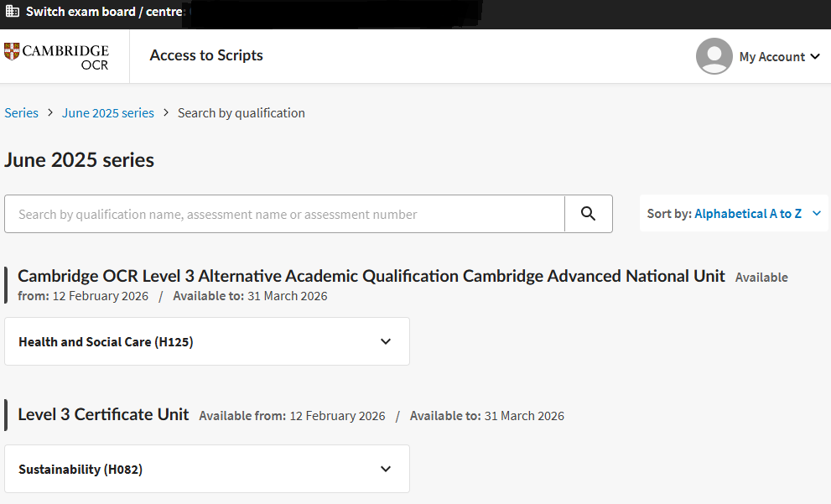Click the June 2025 series breadcrumb

pos(107,112)
